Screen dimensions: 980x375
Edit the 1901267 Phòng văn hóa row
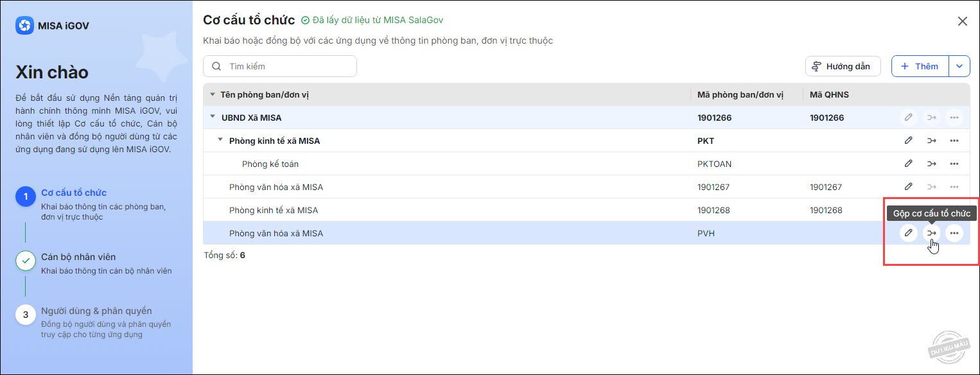tap(908, 187)
